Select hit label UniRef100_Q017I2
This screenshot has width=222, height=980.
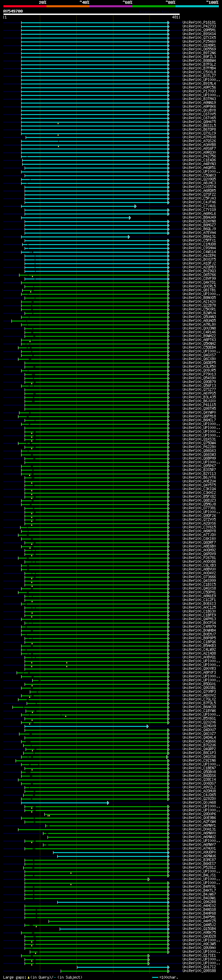pos(199,967)
